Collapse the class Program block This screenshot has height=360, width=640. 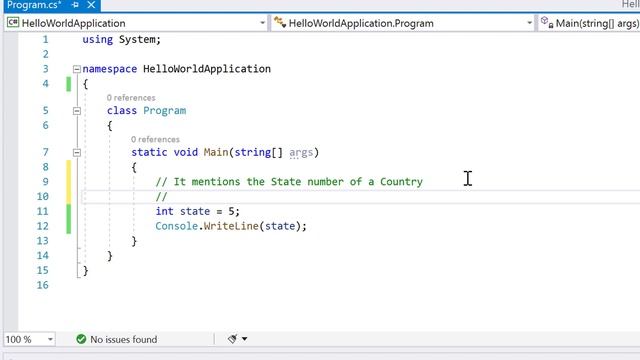[77, 111]
